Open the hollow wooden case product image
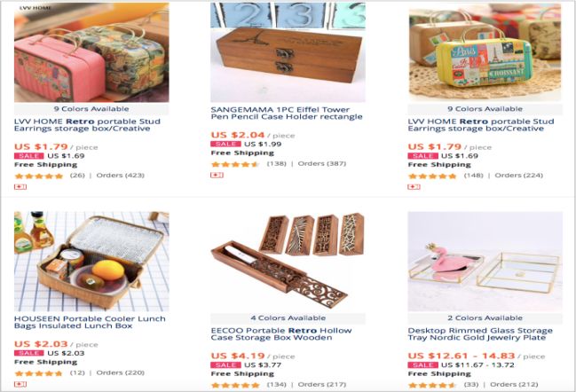This screenshot has width=576, height=392. 288,262
